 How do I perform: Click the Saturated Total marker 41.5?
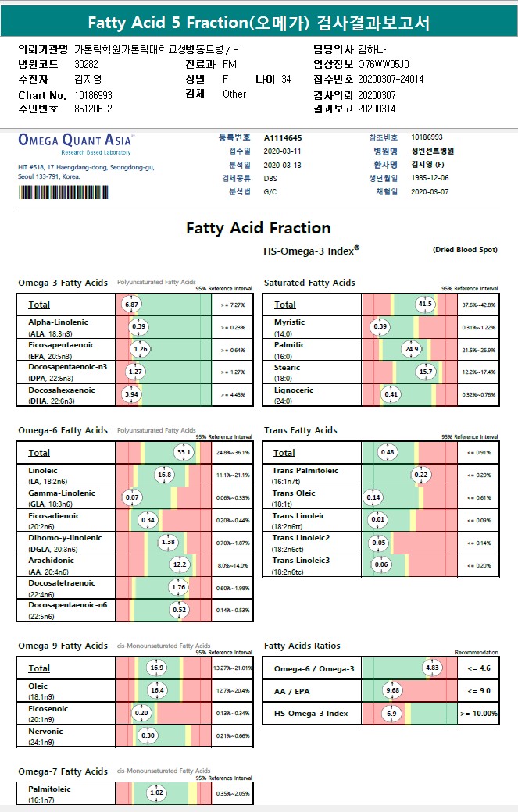pos(425,304)
